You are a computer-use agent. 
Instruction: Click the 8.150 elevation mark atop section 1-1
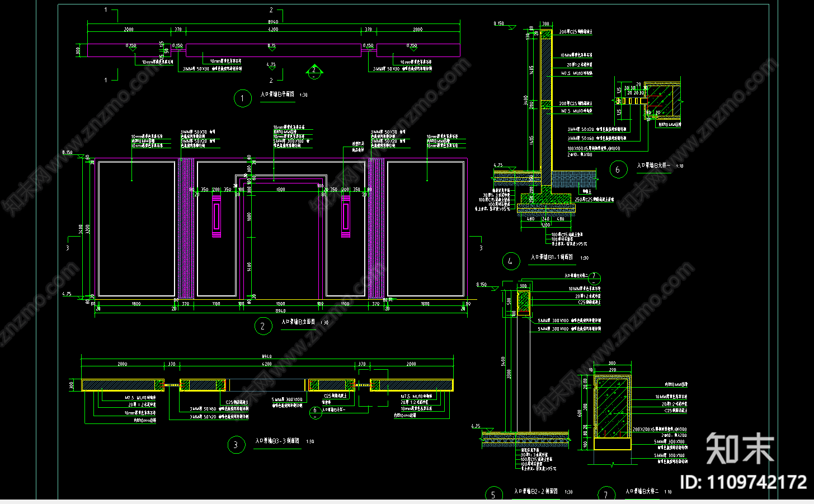(498, 23)
